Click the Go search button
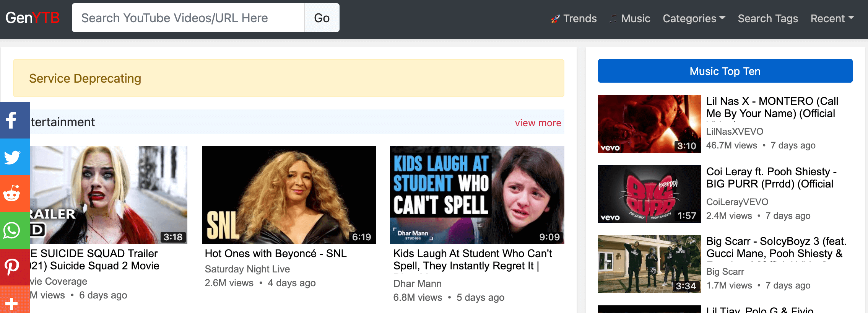The height and width of the screenshot is (313, 868). [322, 18]
